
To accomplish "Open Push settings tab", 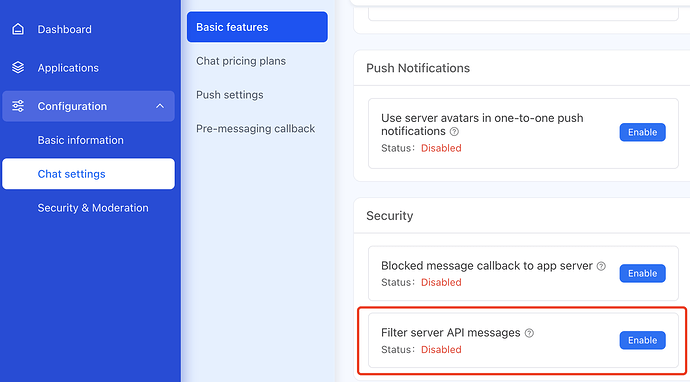I will coord(230,95).
